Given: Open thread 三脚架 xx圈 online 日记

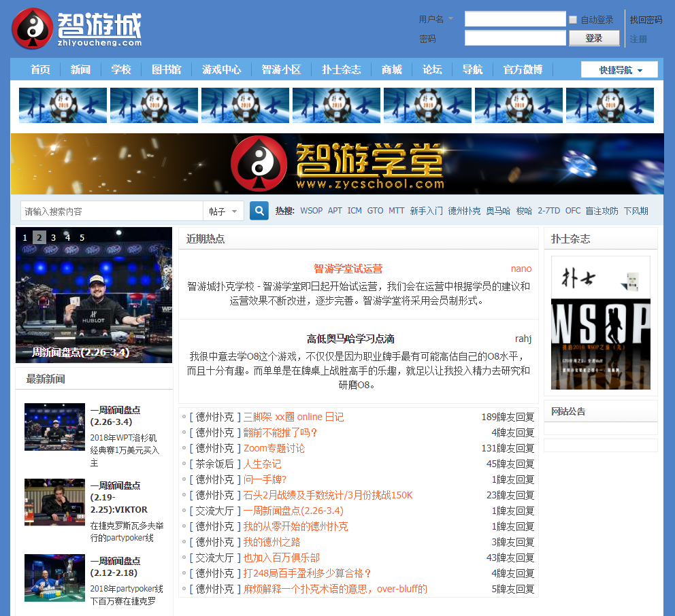Looking at the screenshot, I should [x=293, y=417].
